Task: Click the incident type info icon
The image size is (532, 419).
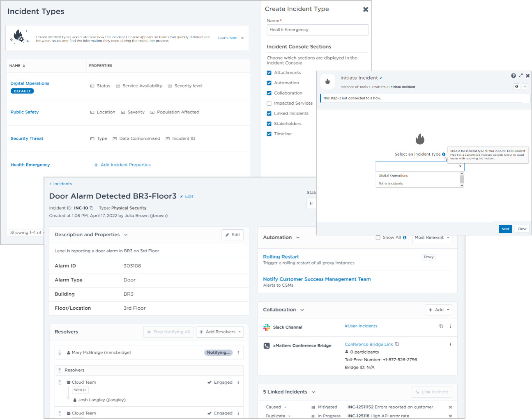Action: click(444, 154)
